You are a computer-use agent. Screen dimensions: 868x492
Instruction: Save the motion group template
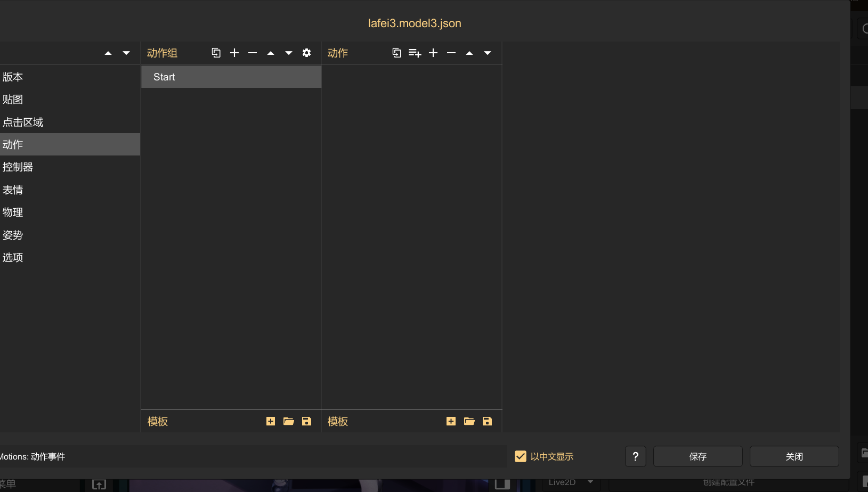[306, 421]
